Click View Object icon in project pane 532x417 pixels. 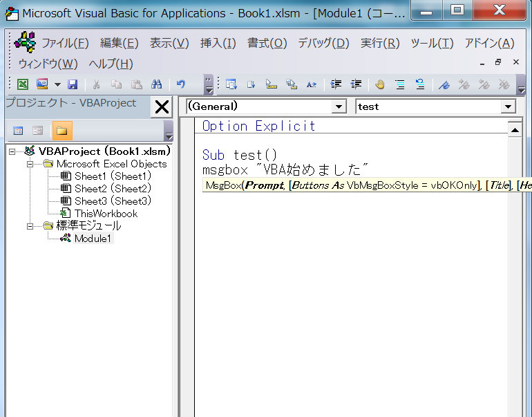tap(38, 131)
